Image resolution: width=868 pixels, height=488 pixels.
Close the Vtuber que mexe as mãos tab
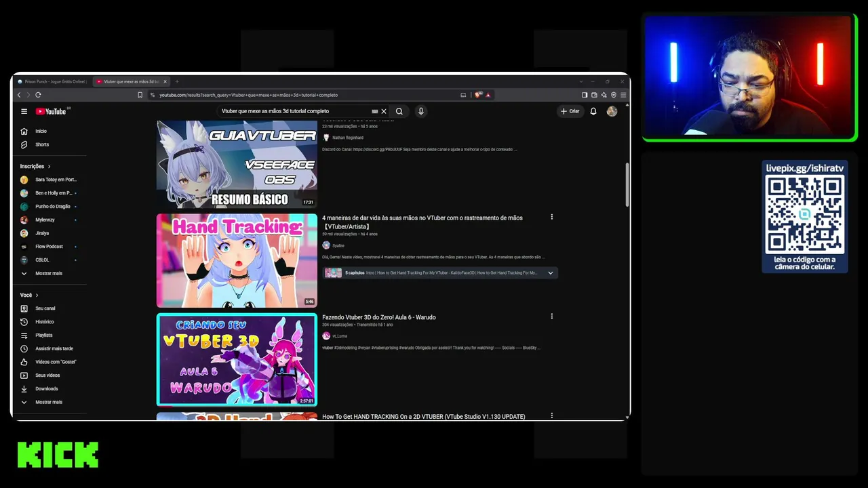pyautogui.click(x=165, y=81)
